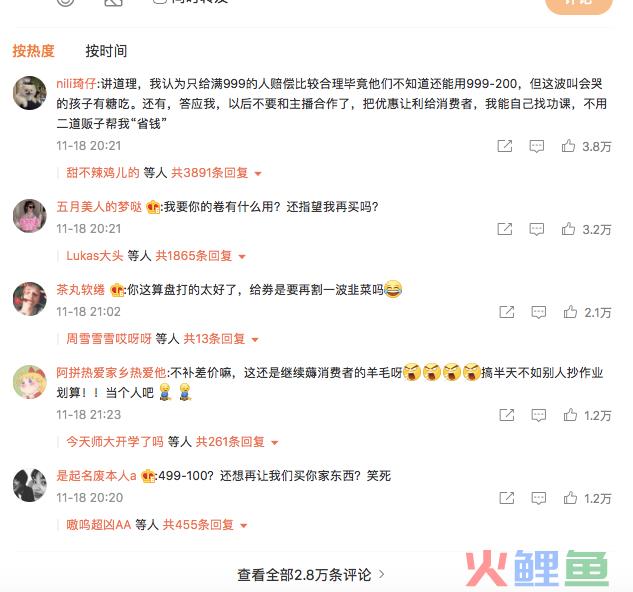Viewport: 633px width, 592px height.
Task: Reply to 阿拼热爱家乡热爱他's comment
Action: (x=539, y=415)
